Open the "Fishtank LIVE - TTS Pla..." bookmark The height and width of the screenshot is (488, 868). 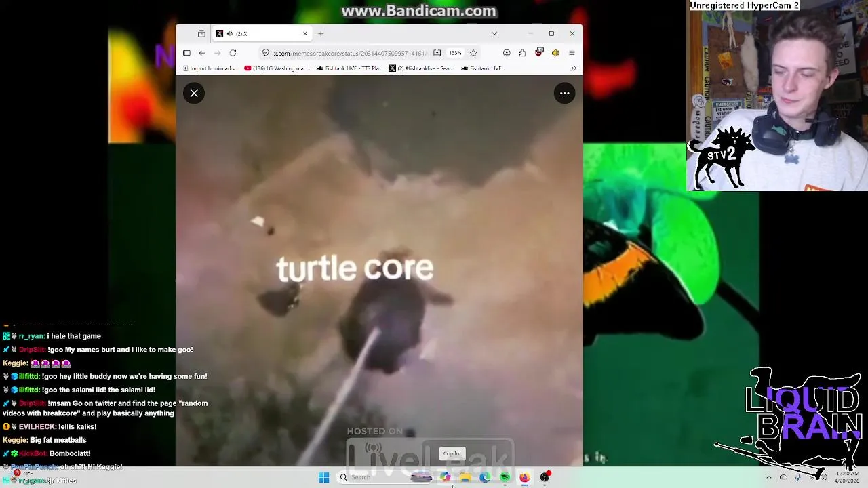349,68
